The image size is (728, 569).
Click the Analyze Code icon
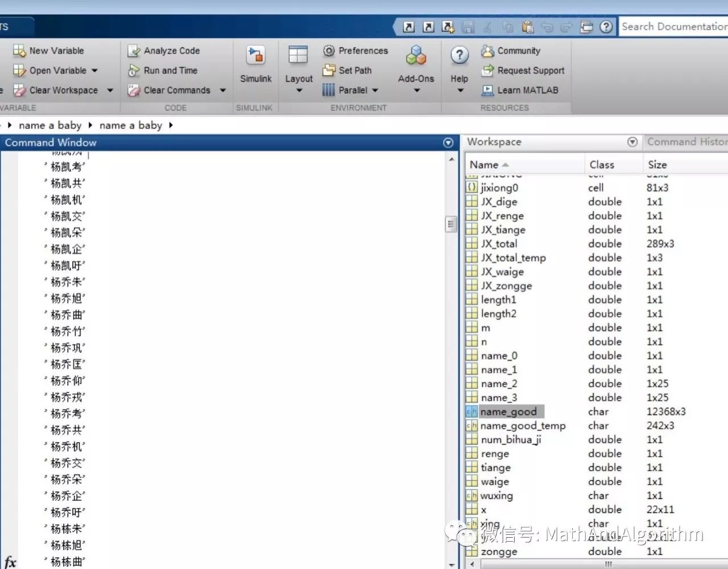134,51
